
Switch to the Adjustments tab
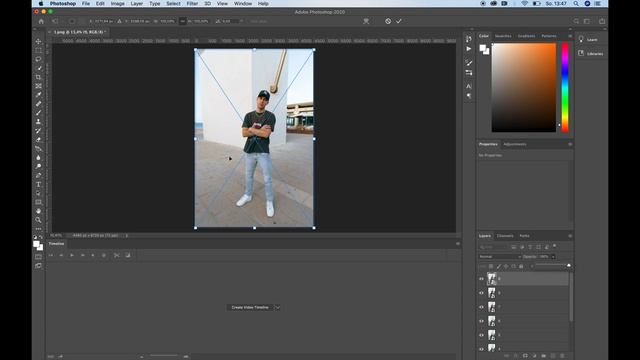click(515, 144)
